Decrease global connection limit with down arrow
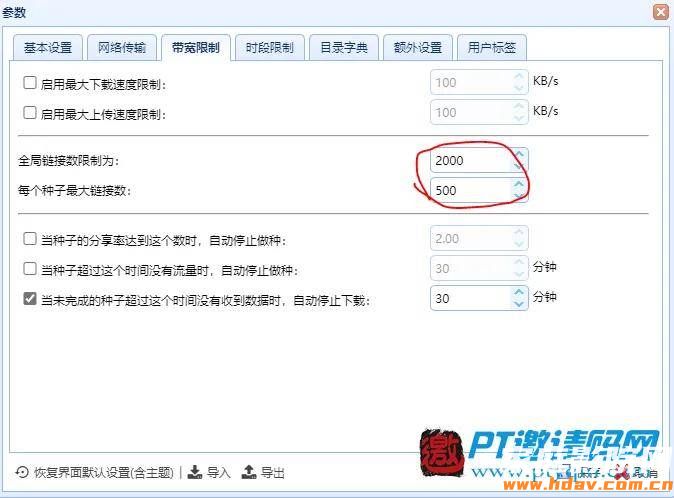674x498 pixels. [x=519, y=166]
